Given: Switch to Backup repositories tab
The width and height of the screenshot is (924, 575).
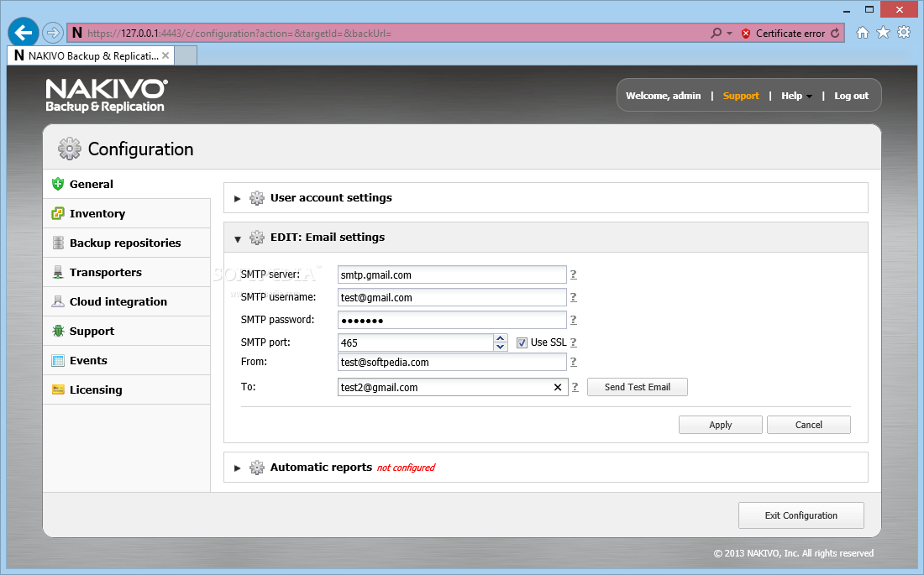Looking at the screenshot, I should click(x=127, y=243).
